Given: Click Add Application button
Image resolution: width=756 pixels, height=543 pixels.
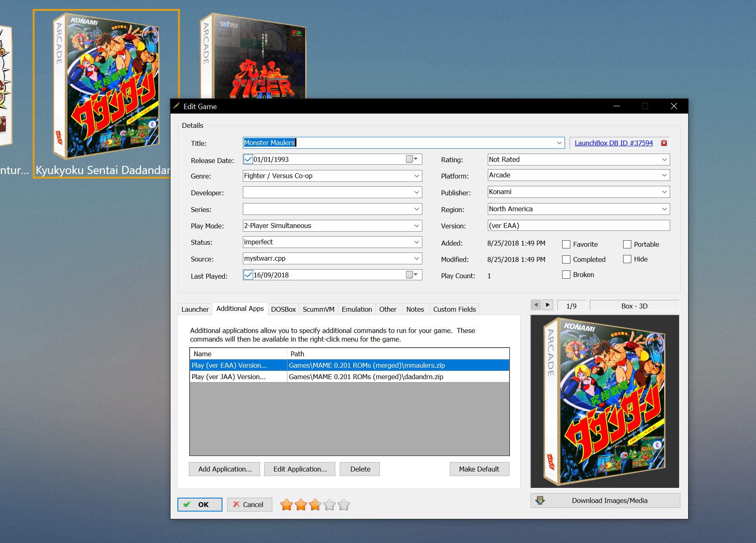Looking at the screenshot, I should point(225,469).
